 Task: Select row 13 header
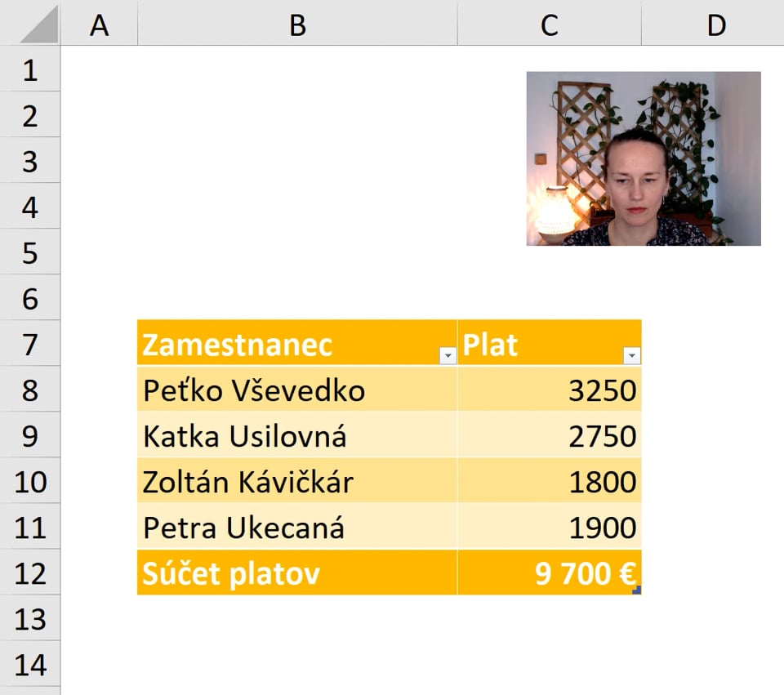[x=30, y=617]
